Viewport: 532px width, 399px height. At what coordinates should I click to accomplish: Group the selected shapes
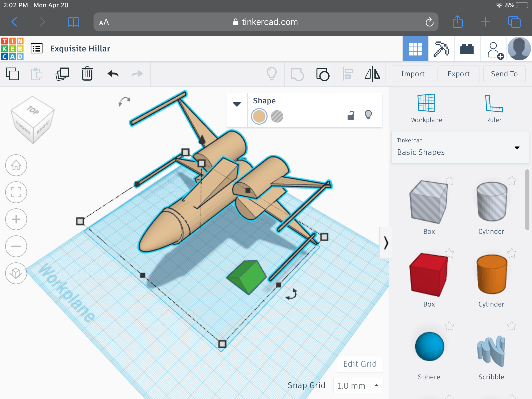(x=297, y=74)
